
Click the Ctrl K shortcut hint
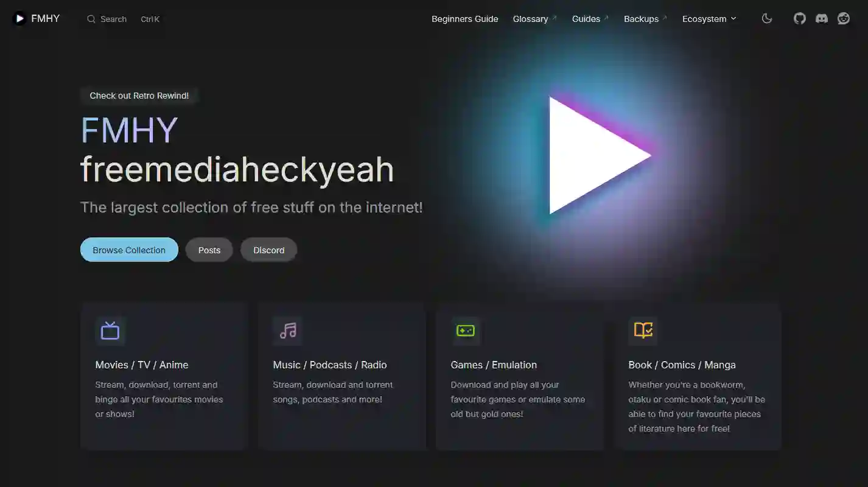coord(150,19)
